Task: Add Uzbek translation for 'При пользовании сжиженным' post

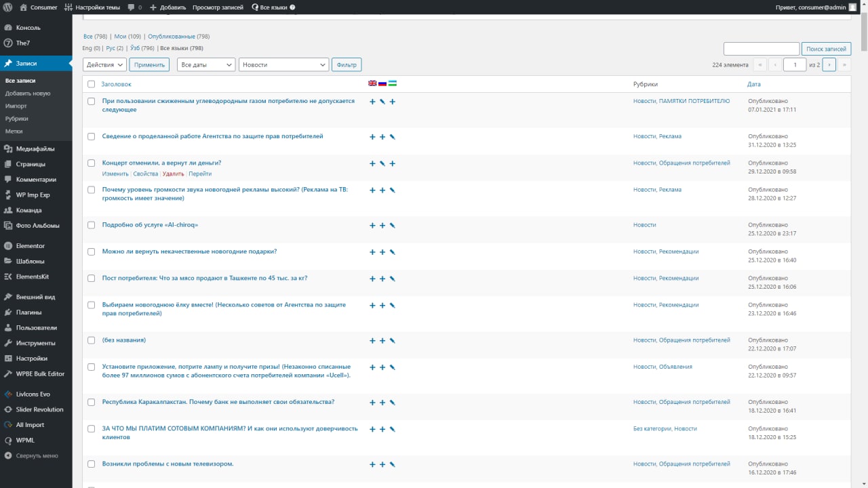Action: [x=393, y=102]
